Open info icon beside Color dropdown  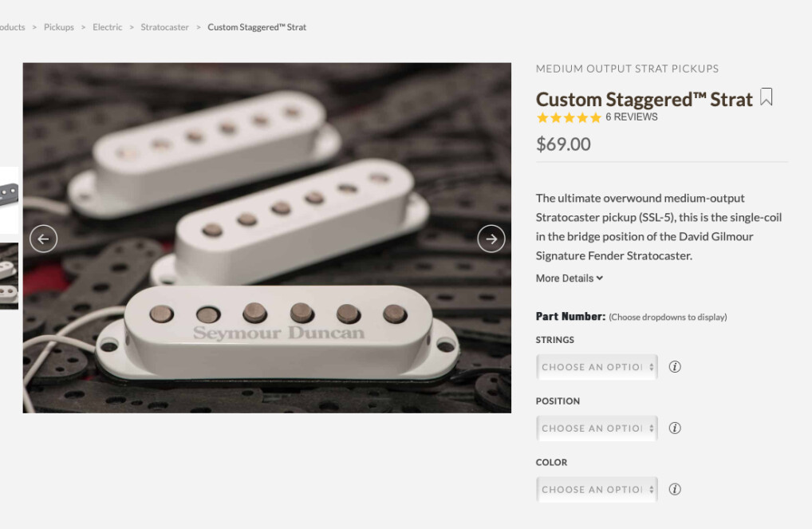tap(675, 490)
